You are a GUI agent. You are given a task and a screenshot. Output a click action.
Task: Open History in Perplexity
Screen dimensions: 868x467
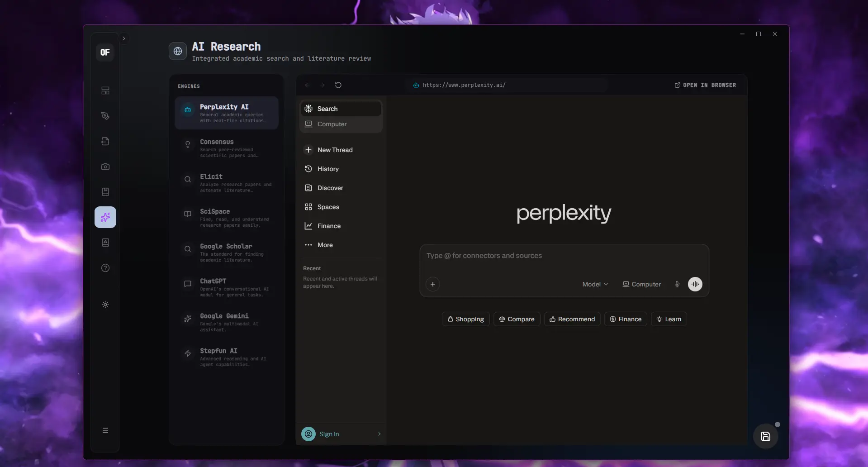(x=341, y=169)
